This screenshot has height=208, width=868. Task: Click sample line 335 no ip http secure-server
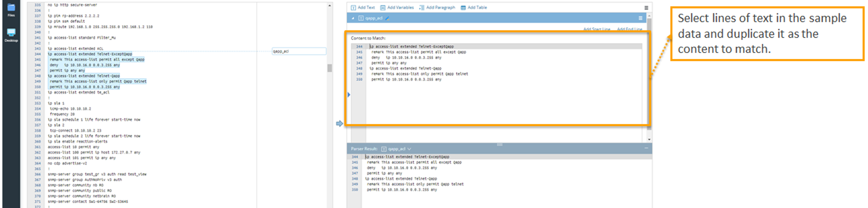coord(72,5)
